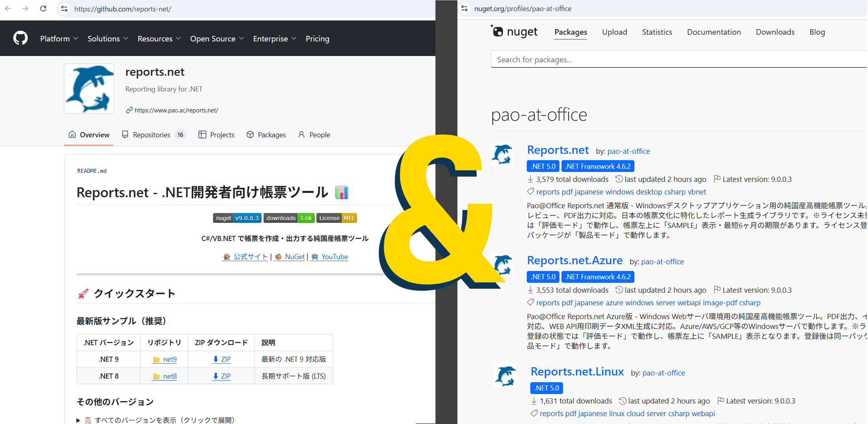Open the GitHub Pricing page
868x424 pixels.
click(317, 38)
